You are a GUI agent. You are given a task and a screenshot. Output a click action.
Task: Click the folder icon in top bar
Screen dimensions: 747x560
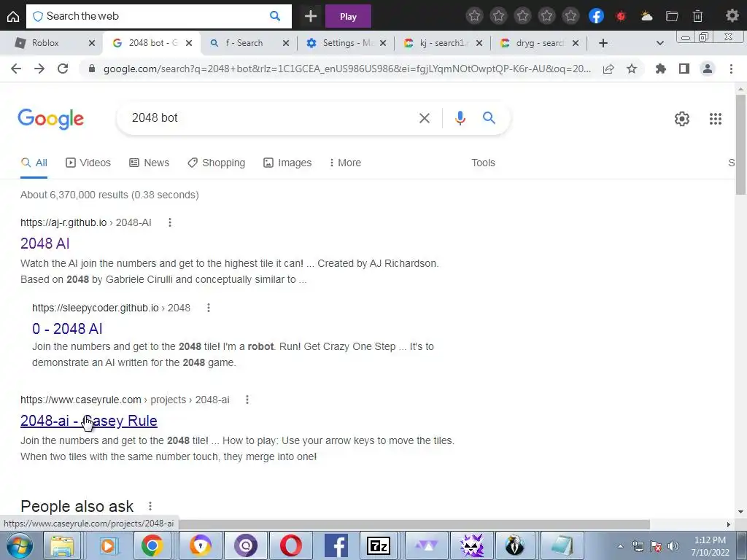point(672,16)
